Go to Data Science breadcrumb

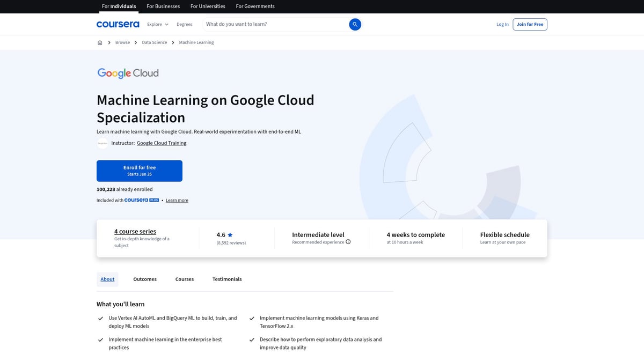(155, 42)
